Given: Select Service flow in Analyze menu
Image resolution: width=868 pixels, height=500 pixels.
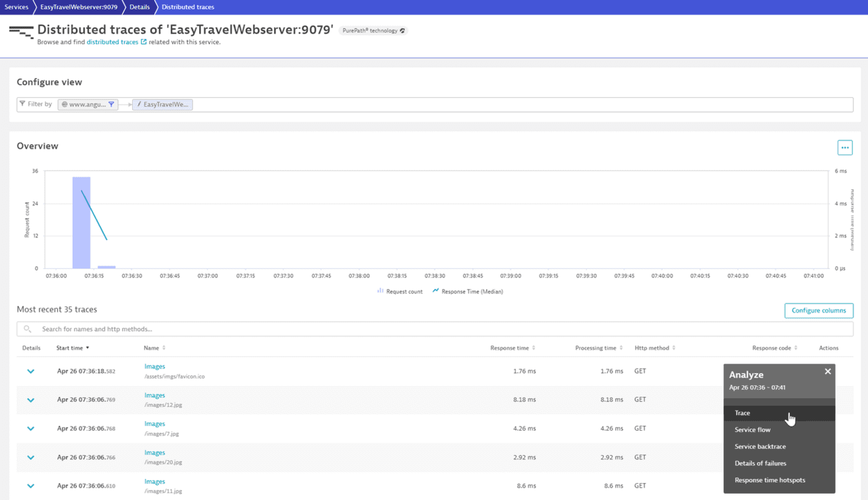Looking at the screenshot, I should (752, 429).
